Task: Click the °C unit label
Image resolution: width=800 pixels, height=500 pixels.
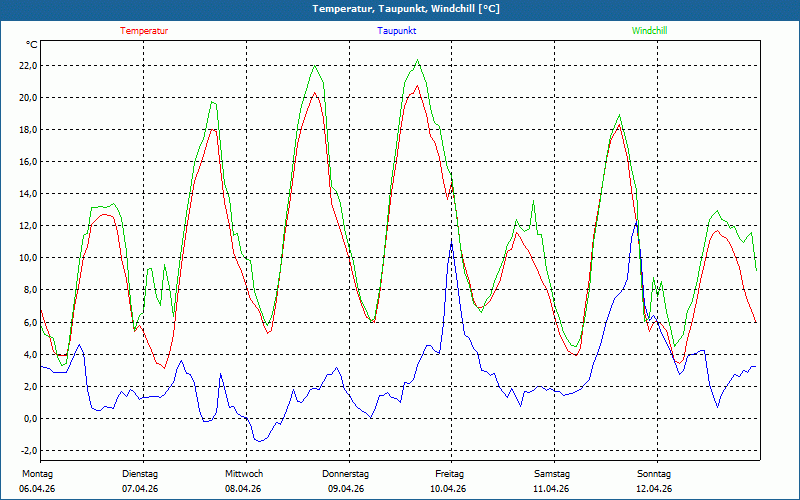Action: 32,45
